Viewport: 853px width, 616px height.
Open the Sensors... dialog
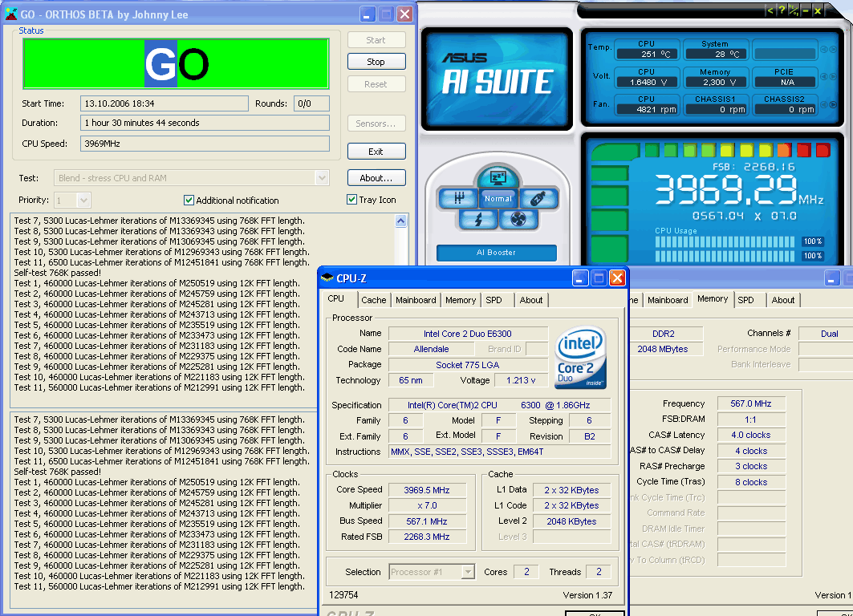coord(376,124)
